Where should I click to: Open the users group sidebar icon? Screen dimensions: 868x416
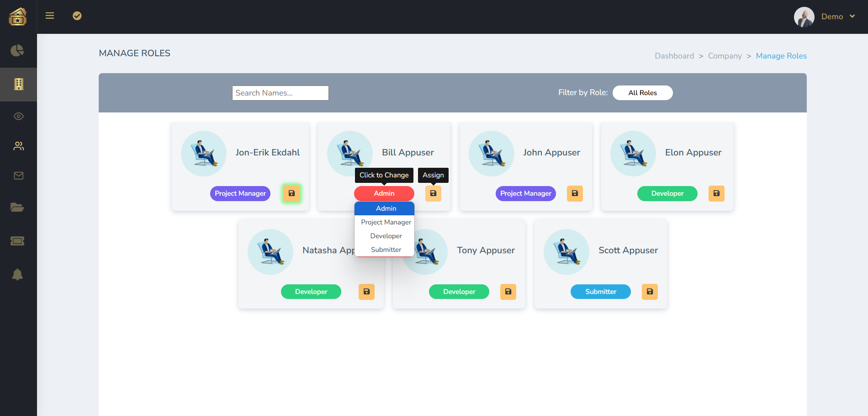19,146
